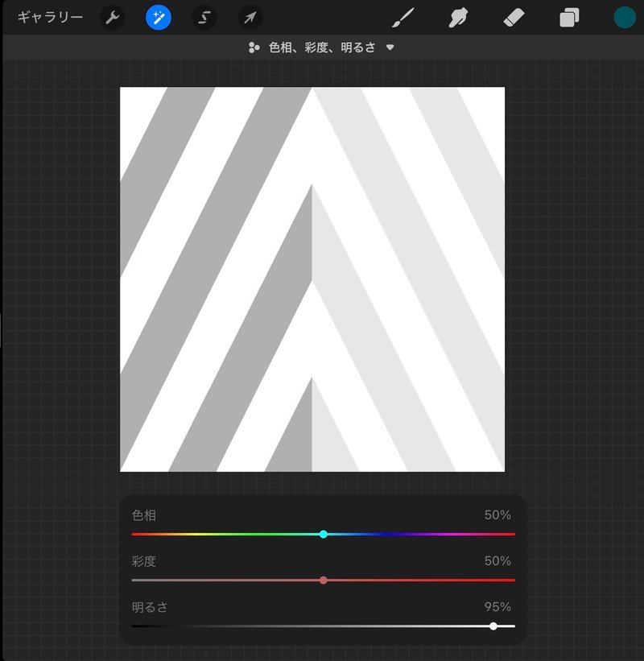644x661 pixels.
Task: Select the Adjustments magic wand icon
Action: coord(158,18)
